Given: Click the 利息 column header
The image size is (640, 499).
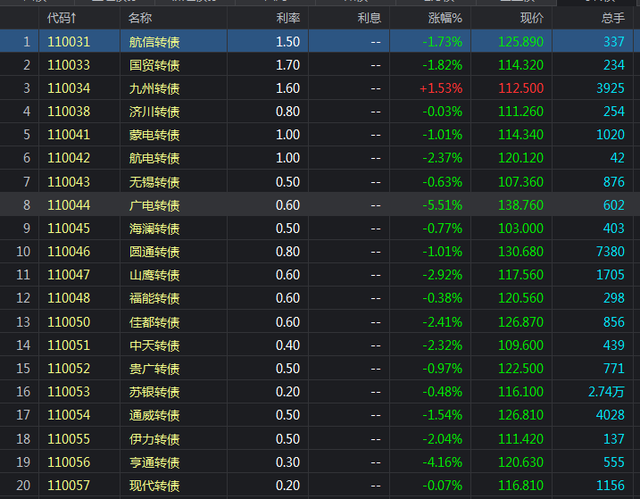Looking at the screenshot, I should pos(368,18).
